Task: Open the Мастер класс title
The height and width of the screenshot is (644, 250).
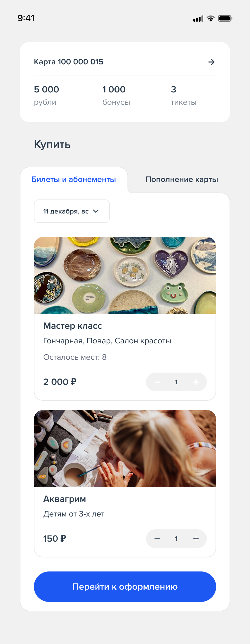Action: [x=73, y=326]
